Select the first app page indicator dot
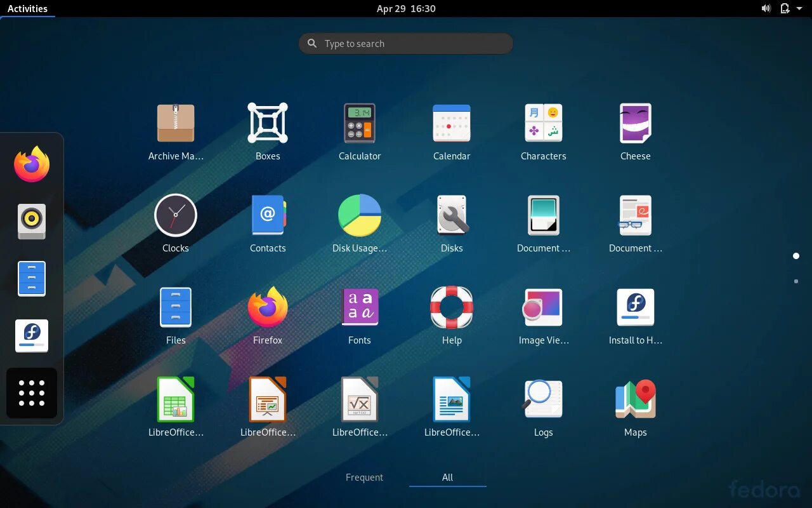 click(796, 256)
